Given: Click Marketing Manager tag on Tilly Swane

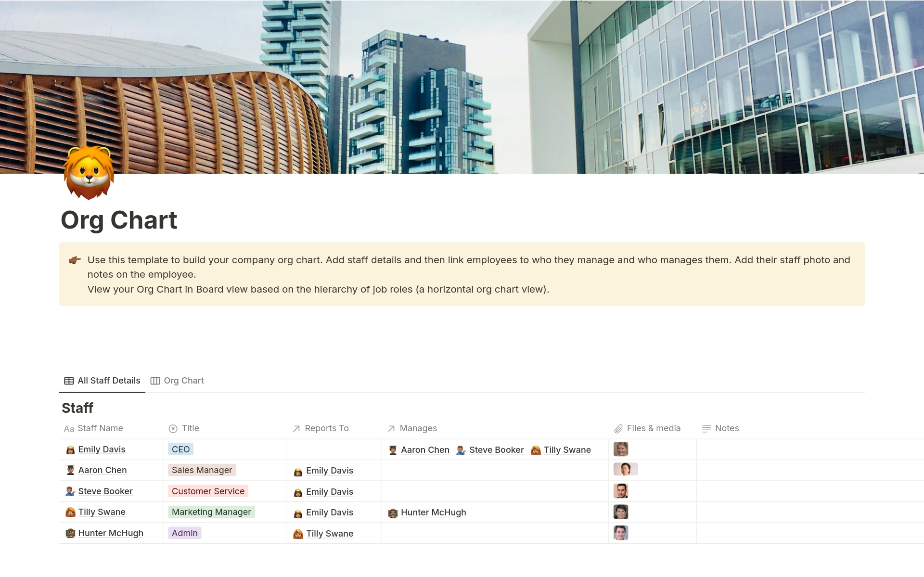Looking at the screenshot, I should click(x=211, y=512).
